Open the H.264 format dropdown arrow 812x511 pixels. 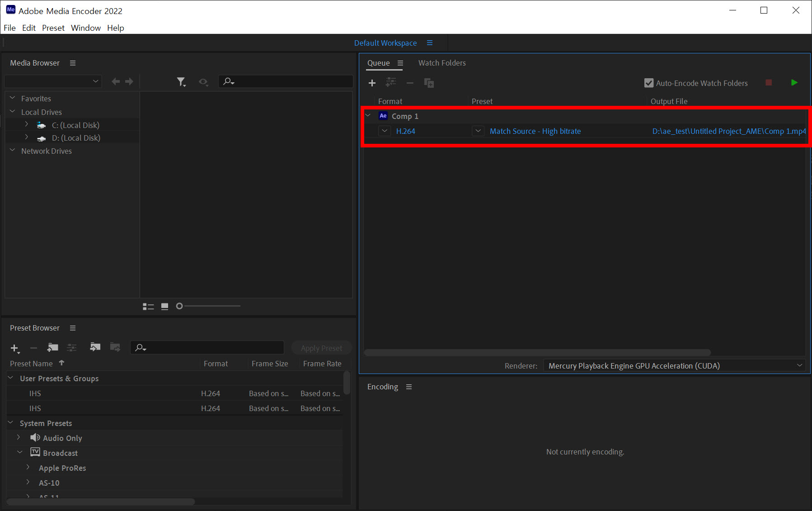point(385,131)
